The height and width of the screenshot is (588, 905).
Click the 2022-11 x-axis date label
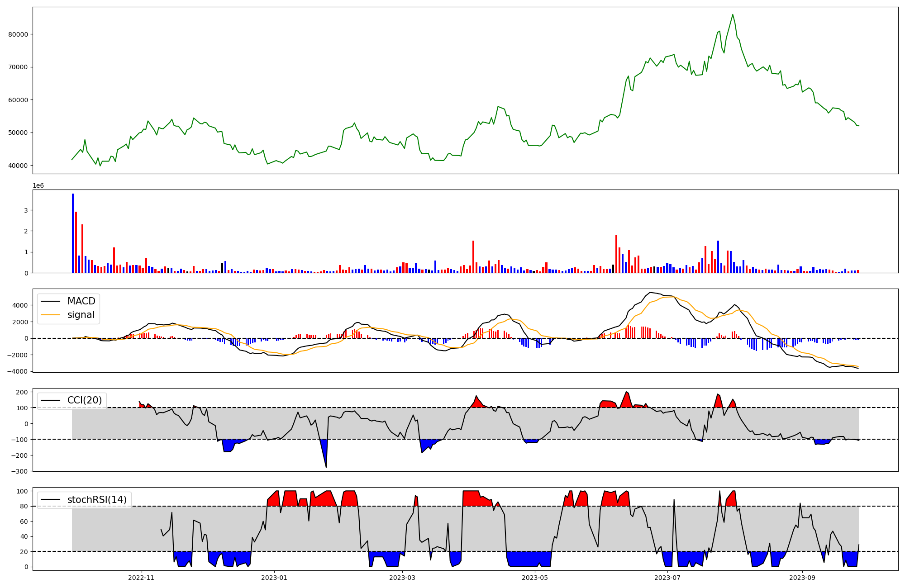(x=141, y=578)
